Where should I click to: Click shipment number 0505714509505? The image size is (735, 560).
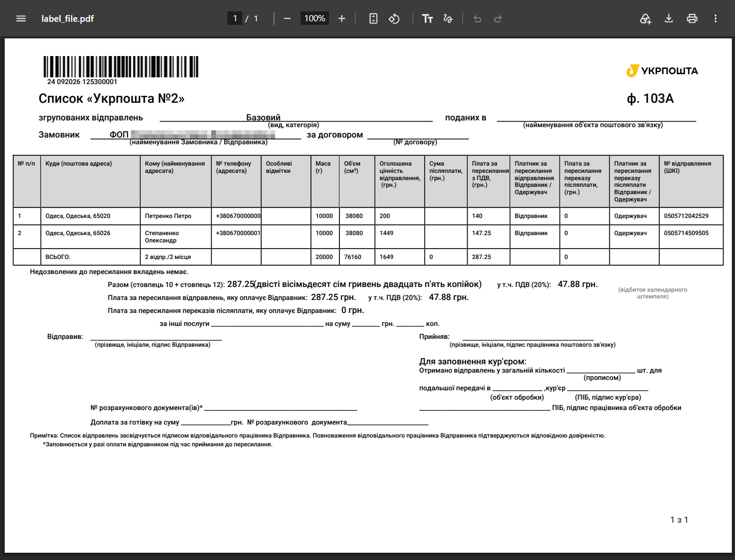coord(686,233)
